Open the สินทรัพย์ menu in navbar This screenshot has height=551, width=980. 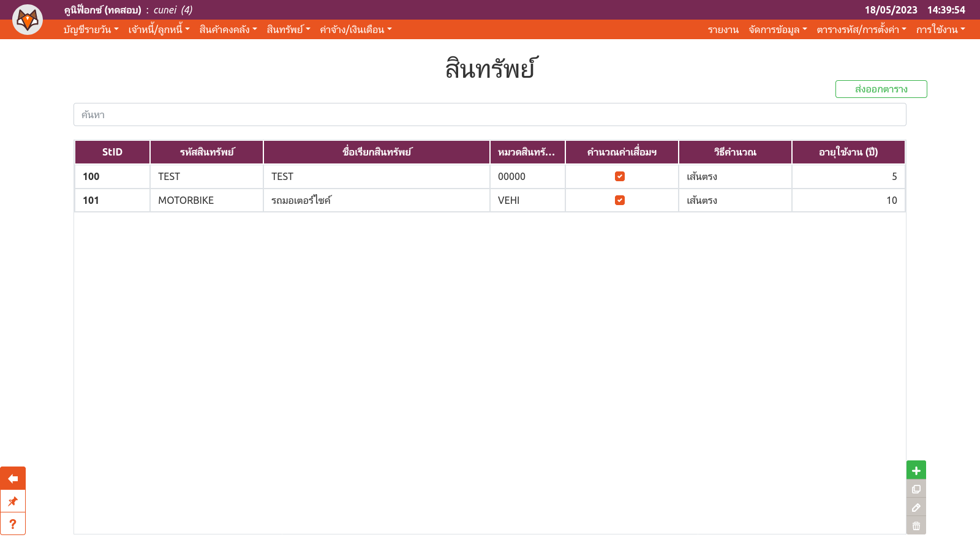(288, 29)
